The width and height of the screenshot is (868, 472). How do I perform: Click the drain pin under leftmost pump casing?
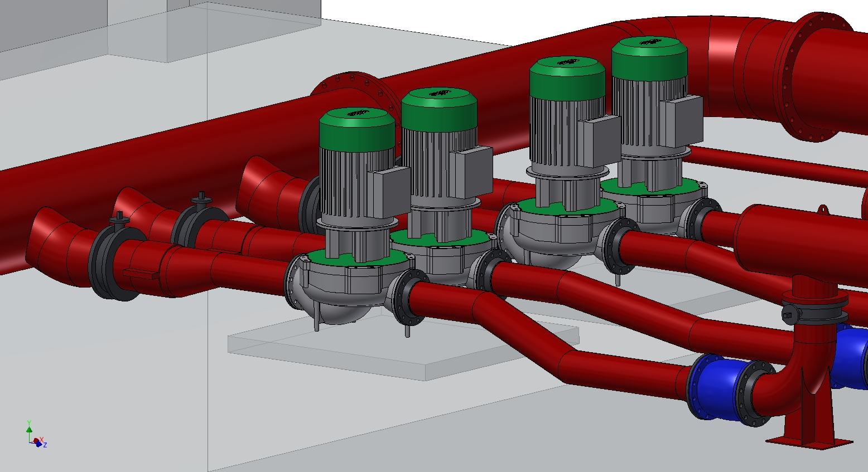317,322
